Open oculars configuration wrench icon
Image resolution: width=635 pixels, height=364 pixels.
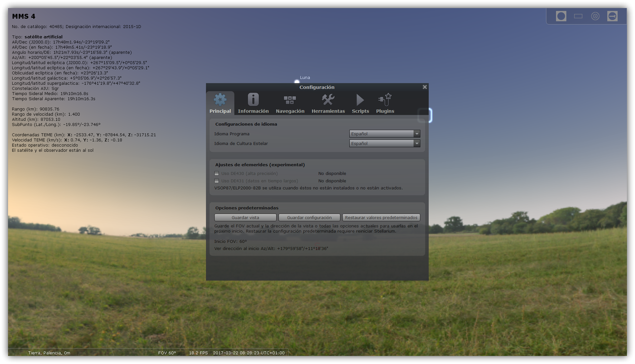tap(612, 16)
